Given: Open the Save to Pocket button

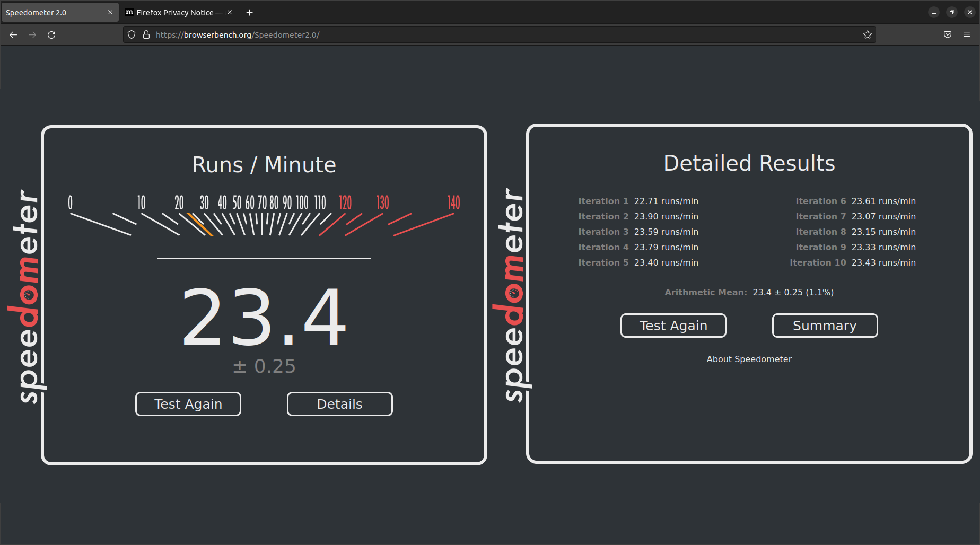Looking at the screenshot, I should pyautogui.click(x=948, y=34).
